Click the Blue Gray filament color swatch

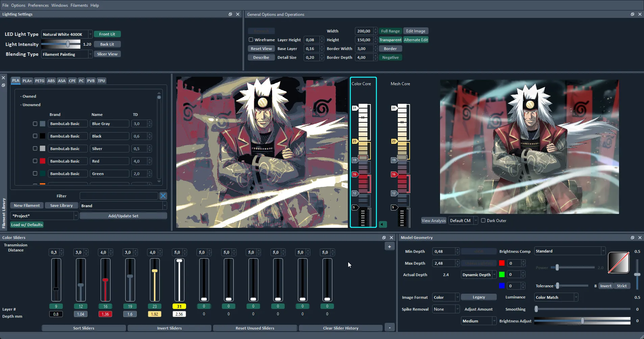point(43,124)
